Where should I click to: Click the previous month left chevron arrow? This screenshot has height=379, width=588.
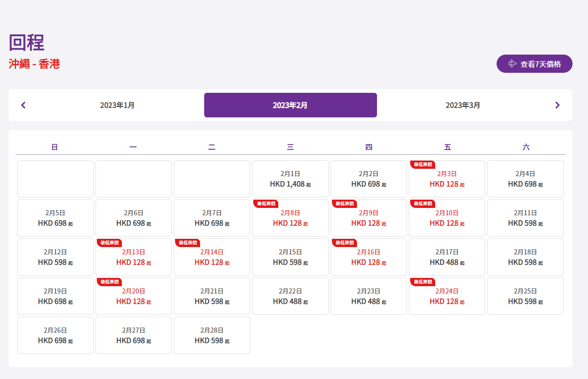[x=24, y=105]
